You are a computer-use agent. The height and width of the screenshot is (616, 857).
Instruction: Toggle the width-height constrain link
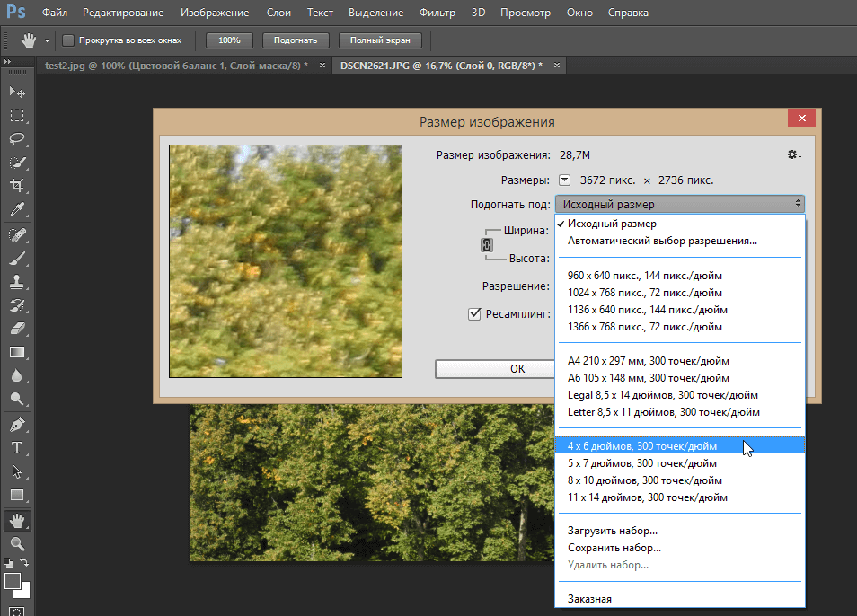488,245
